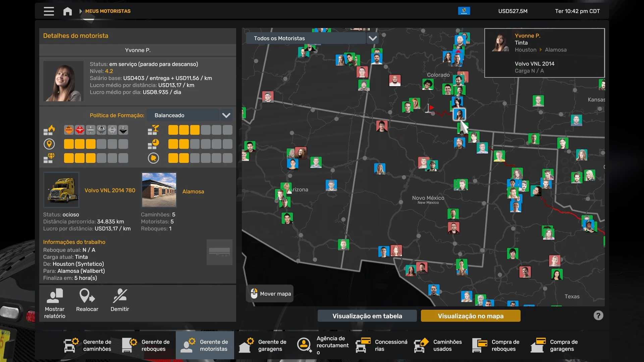Expand the Política de Formação chevron
The width and height of the screenshot is (644, 362).
[226, 115]
